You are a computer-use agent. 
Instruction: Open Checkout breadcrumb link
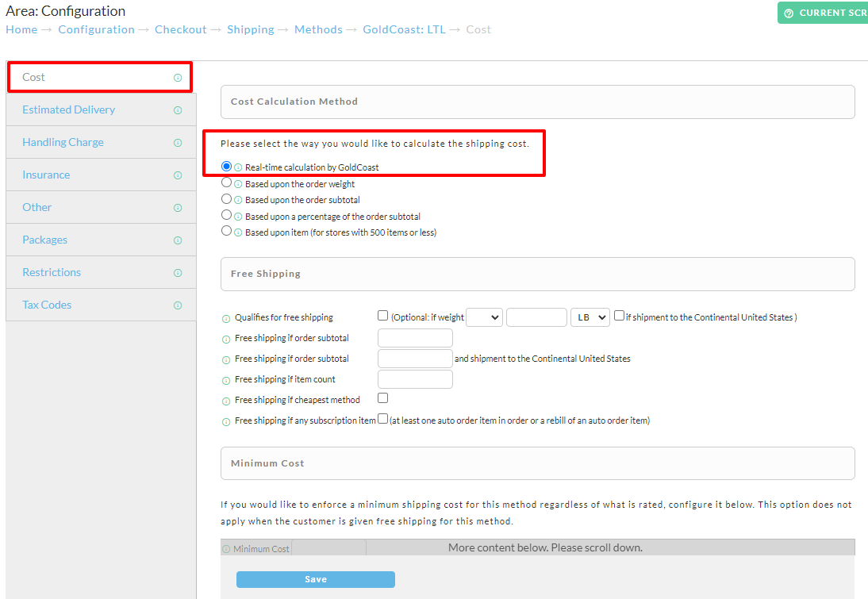pos(180,30)
